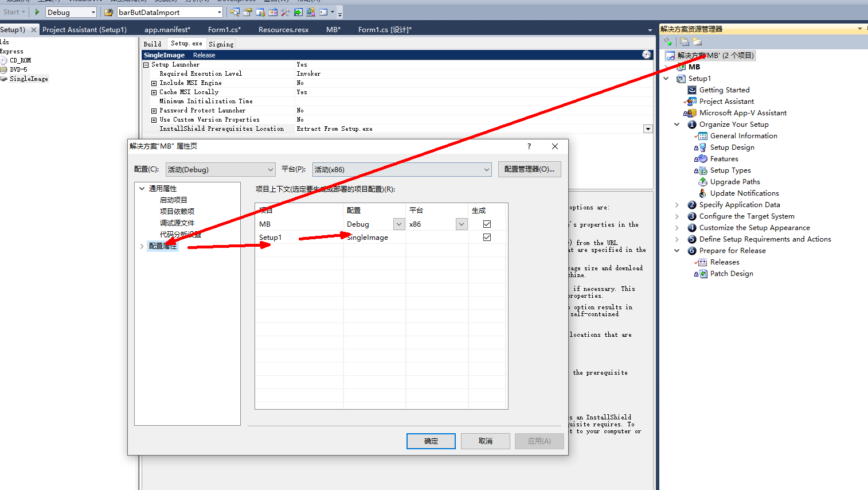Viewport: 868px width, 490px height.
Task: Open the barButDataImport find combo box
Action: (170, 12)
